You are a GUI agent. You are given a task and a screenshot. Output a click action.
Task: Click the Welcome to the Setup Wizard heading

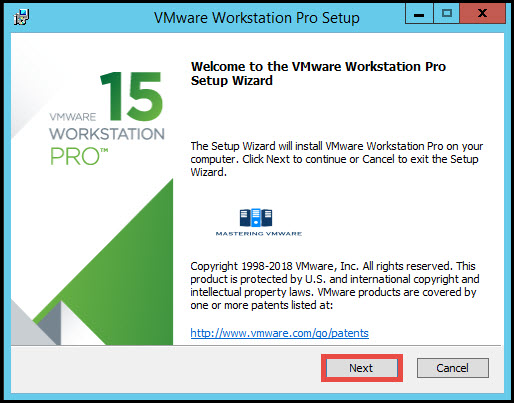[318, 73]
